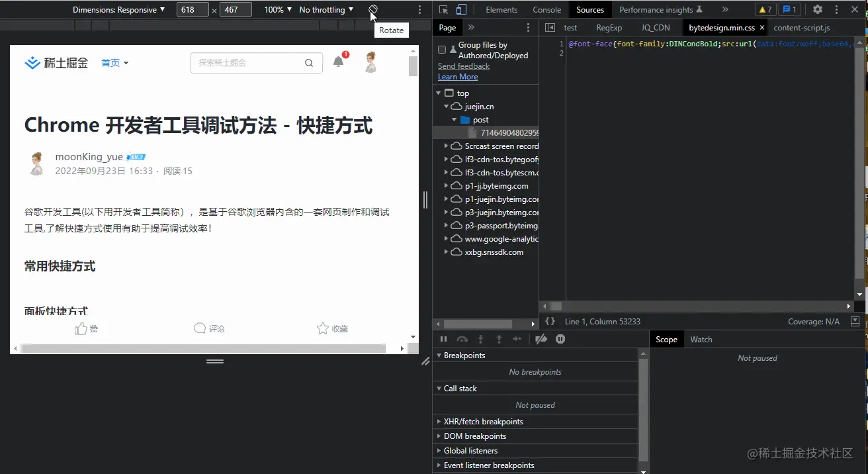Image resolution: width=868 pixels, height=474 pixels.
Task: Open the 首页 dropdown on Juejin
Action: tap(115, 63)
